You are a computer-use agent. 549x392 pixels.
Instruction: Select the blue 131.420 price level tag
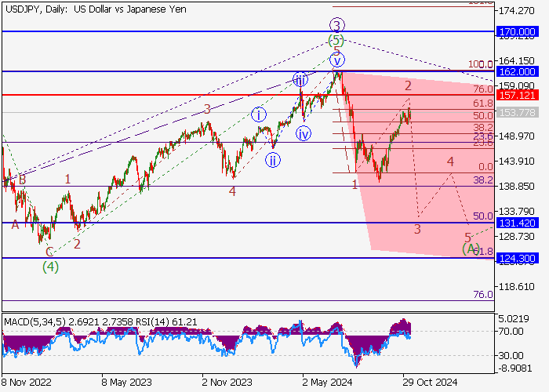click(517, 223)
